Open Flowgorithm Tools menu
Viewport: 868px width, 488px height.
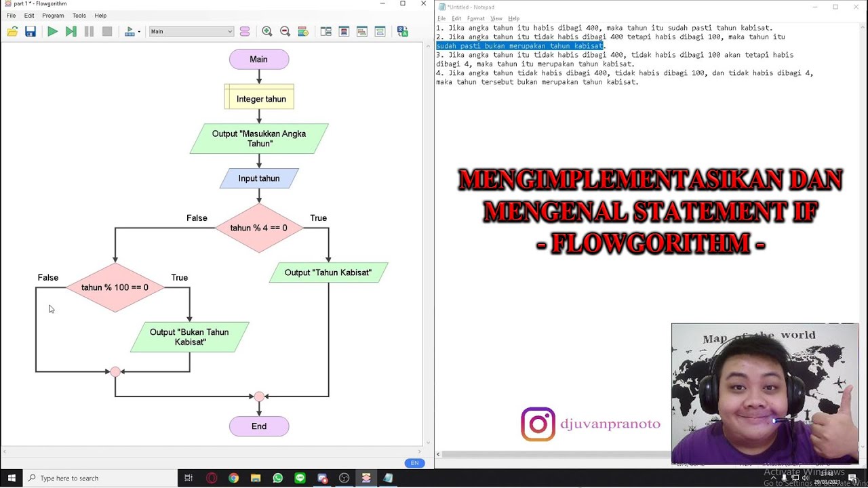coord(79,16)
